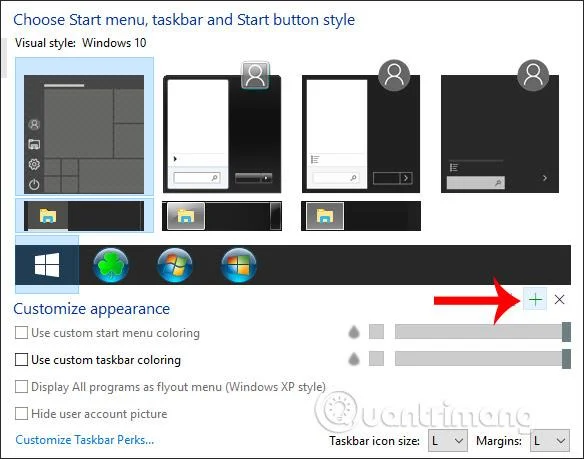Open color picker droplet for start menu coloring

click(x=354, y=332)
